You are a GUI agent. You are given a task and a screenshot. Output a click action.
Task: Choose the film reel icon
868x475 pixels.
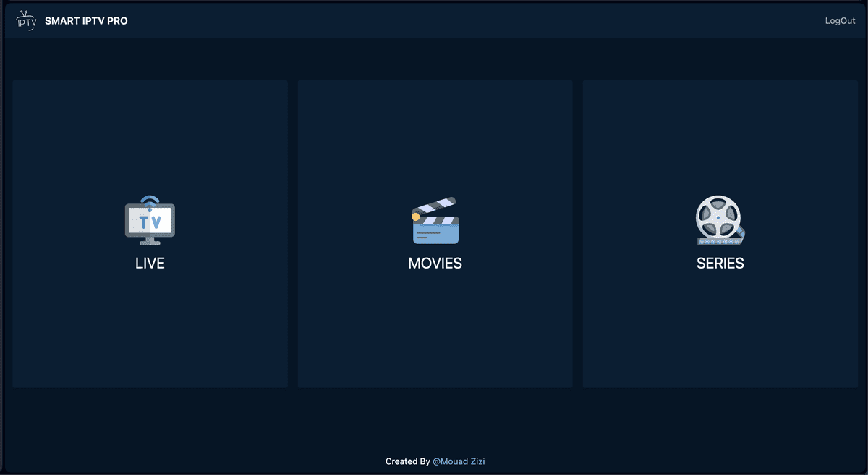click(x=720, y=220)
